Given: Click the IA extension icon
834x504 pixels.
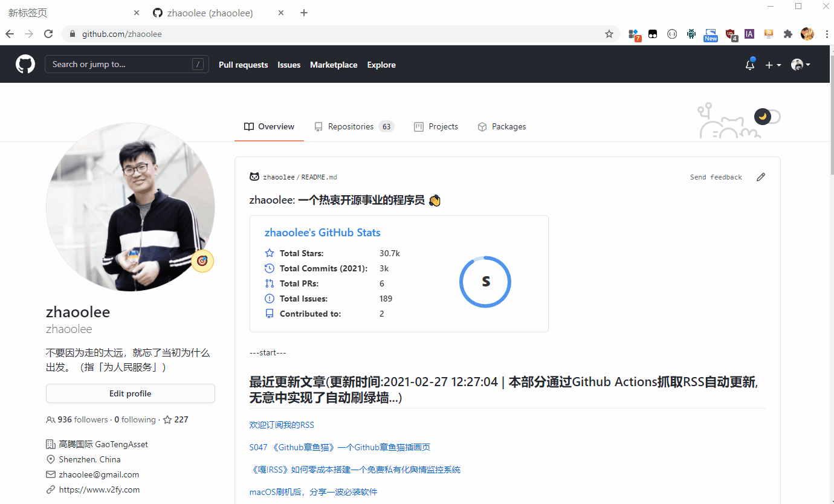Looking at the screenshot, I should point(749,34).
